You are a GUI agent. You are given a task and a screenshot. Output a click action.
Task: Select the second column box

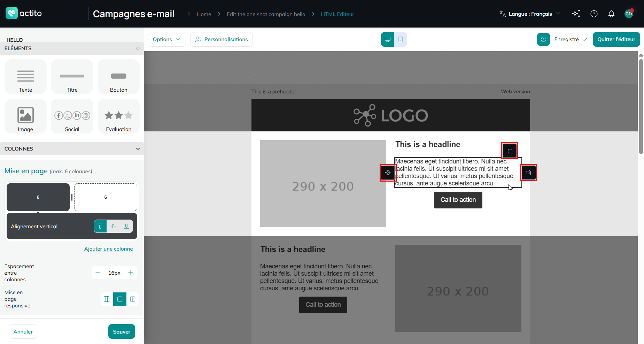click(106, 197)
